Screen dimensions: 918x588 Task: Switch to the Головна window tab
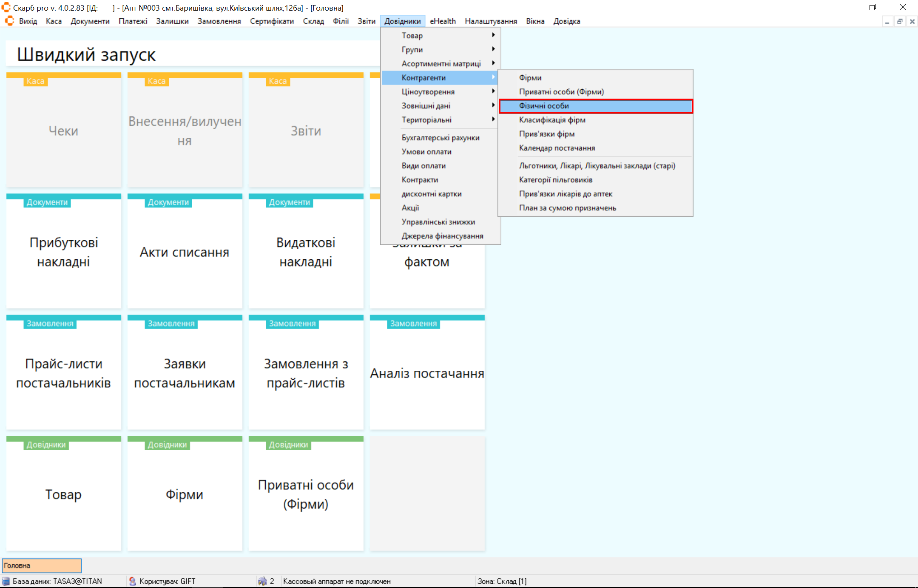[x=41, y=565]
